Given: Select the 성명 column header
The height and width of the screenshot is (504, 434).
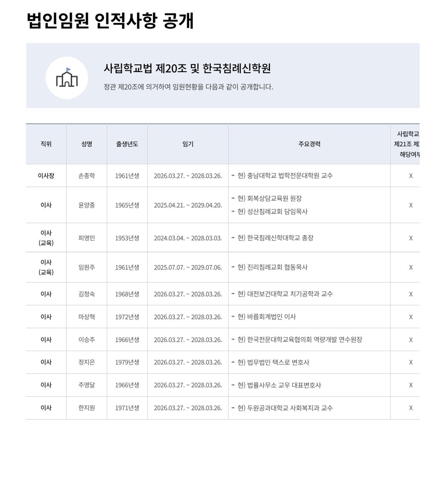Looking at the screenshot, I should [x=86, y=144].
